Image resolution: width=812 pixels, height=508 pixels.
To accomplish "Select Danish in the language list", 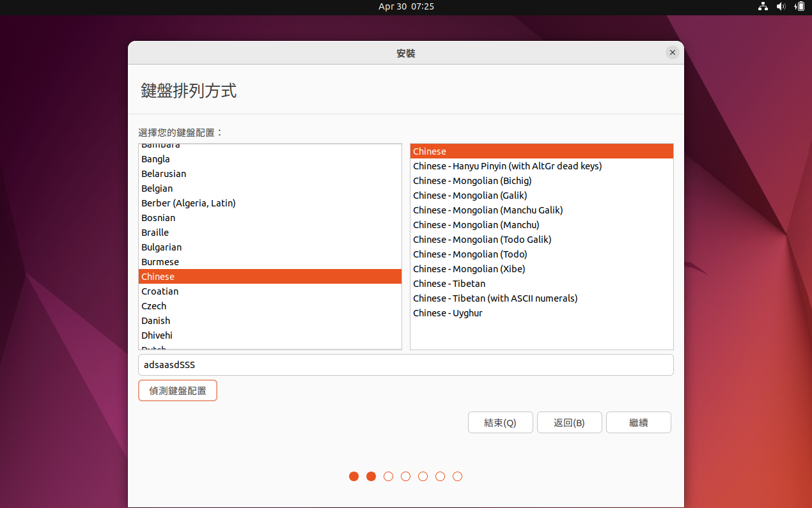I will (270, 321).
